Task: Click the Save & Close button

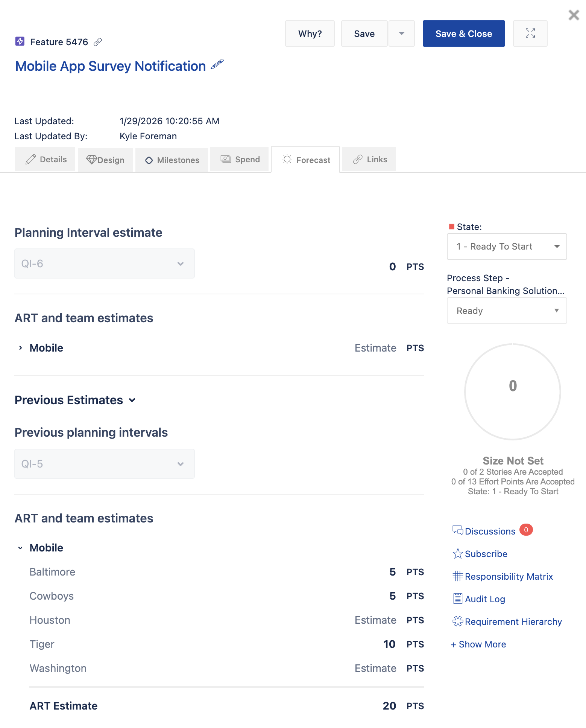Action: (x=463, y=34)
